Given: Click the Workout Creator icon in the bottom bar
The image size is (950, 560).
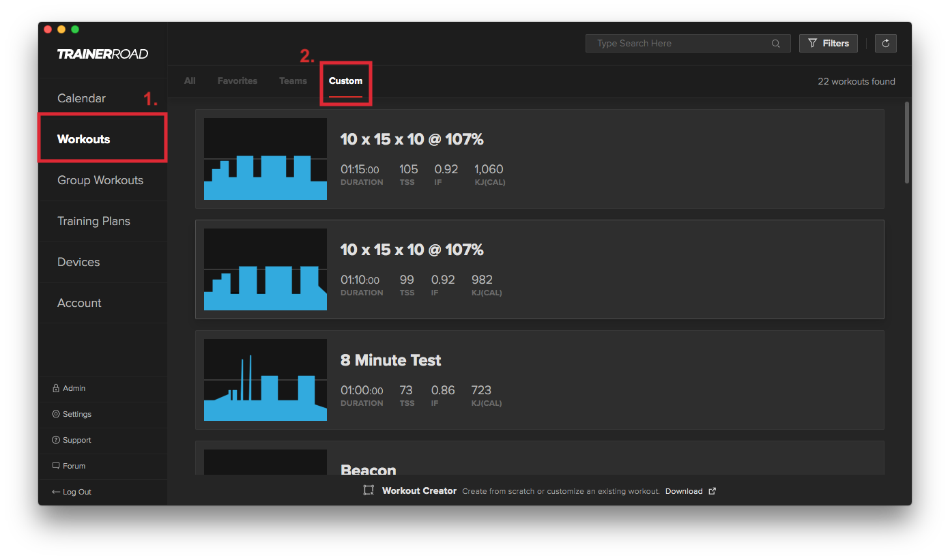Looking at the screenshot, I should click(x=369, y=490).
